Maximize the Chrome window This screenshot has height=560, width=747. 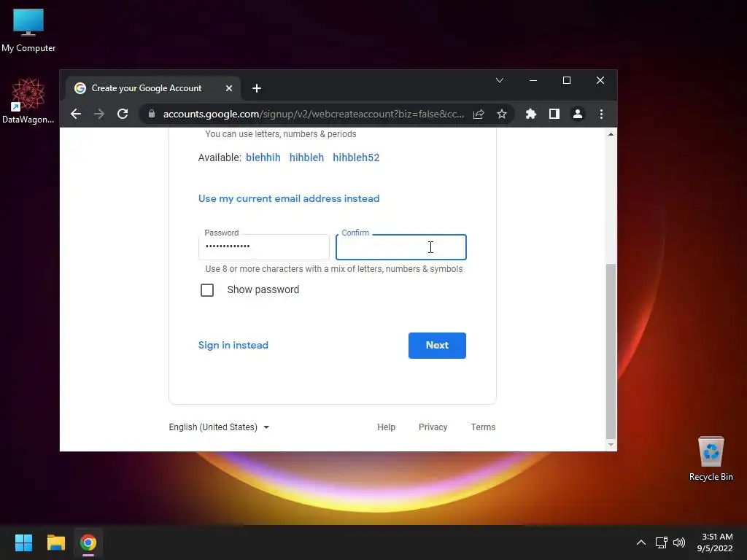tap(566, 80)
